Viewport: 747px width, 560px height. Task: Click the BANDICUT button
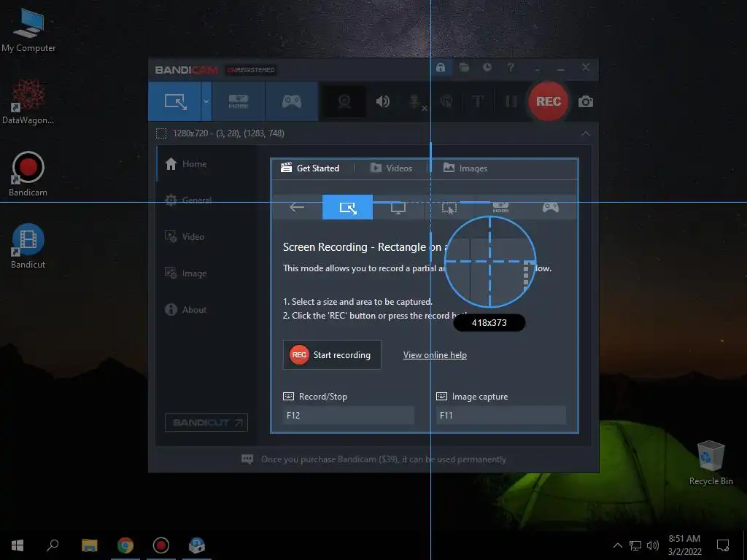[x=206, y=423]
